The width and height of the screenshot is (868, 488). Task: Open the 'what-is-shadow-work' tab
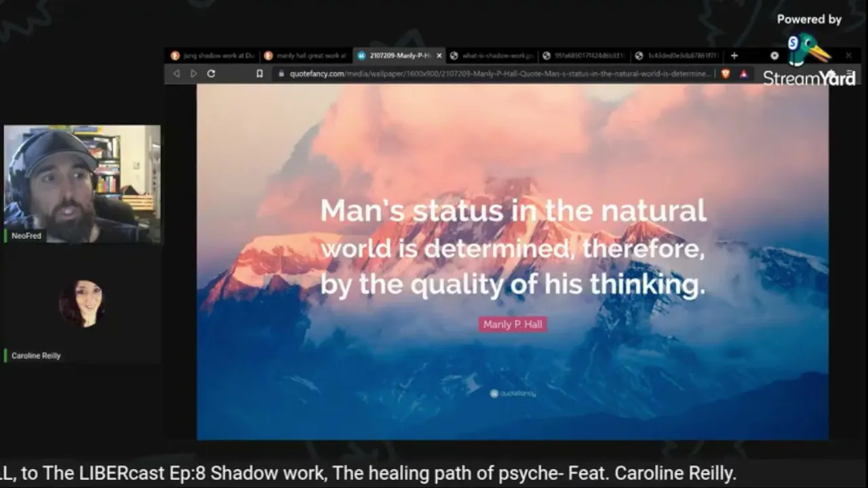click(492, 56)
